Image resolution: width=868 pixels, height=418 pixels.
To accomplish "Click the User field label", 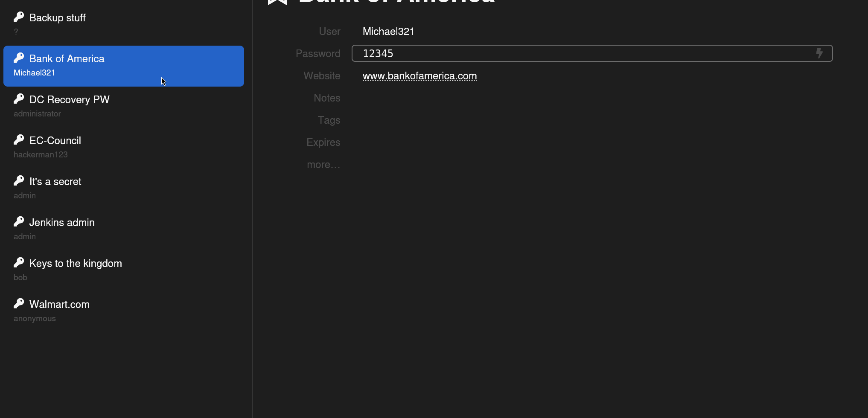I will (x=329, y=32).
